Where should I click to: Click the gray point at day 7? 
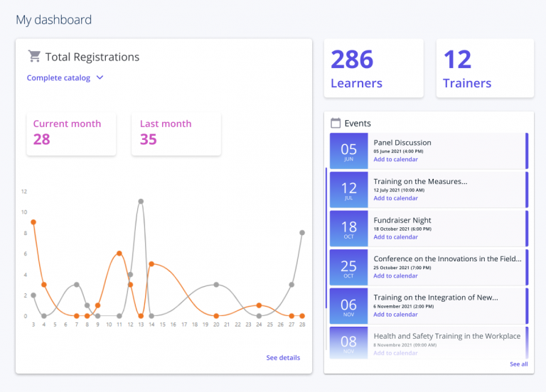click(77, 285)
